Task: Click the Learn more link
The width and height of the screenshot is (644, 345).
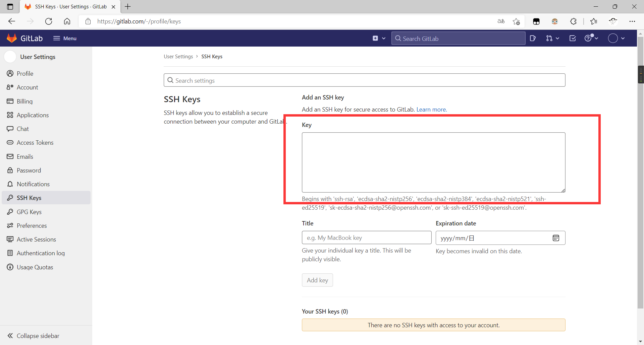Action: click(x=431, y=109)
